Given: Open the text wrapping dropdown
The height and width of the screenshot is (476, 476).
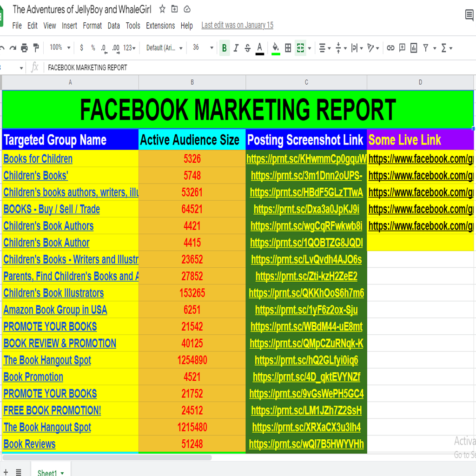Looking at the screenshot, I should [x=357, y=48].
